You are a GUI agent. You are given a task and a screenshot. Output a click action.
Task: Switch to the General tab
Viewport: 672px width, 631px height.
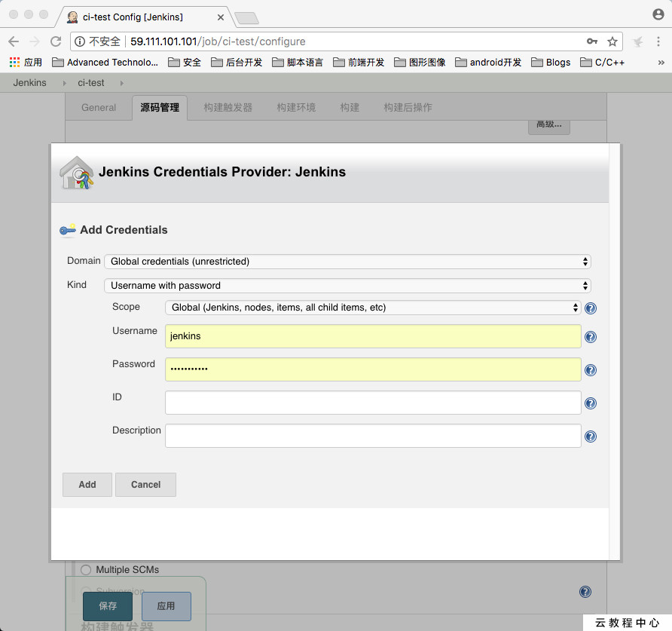click(98, 107)
